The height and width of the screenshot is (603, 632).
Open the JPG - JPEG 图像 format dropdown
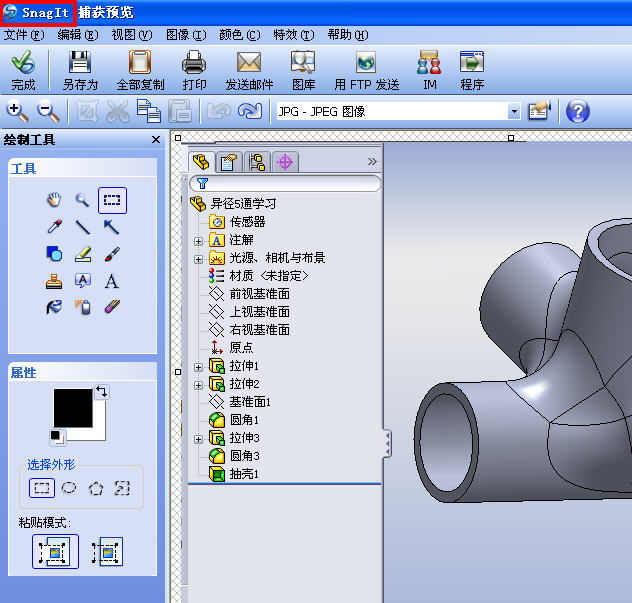[x=514, y=111]
